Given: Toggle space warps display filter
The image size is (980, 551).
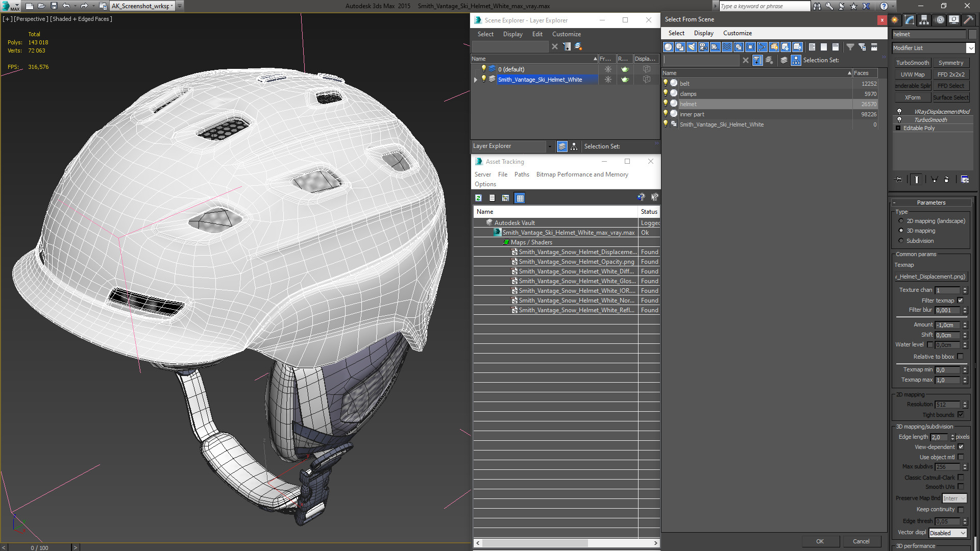Looking at the screenshot, I should (727, 47).
